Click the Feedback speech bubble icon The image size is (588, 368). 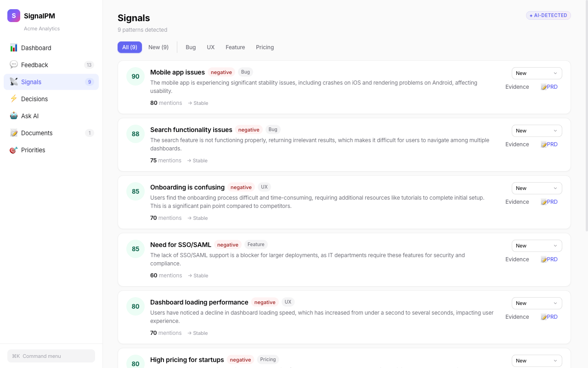click(x=14, y=65)
